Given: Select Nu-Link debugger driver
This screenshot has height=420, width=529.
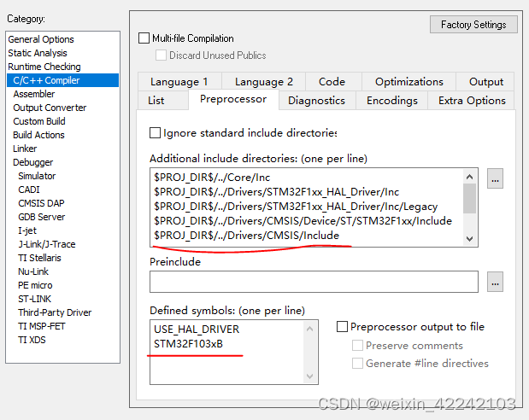Looking at the screenshot, I should pos(62,271).
